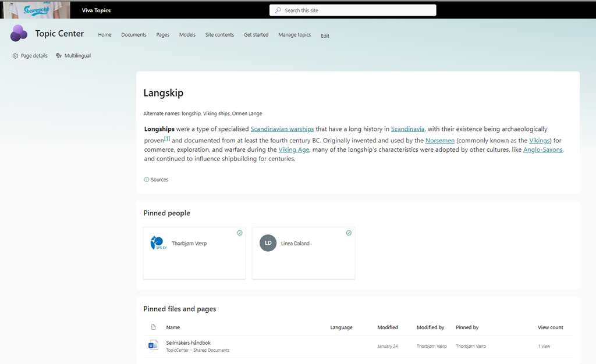Click the Pinned people heading
The image size is (596, 364).
tap(166, 213)
